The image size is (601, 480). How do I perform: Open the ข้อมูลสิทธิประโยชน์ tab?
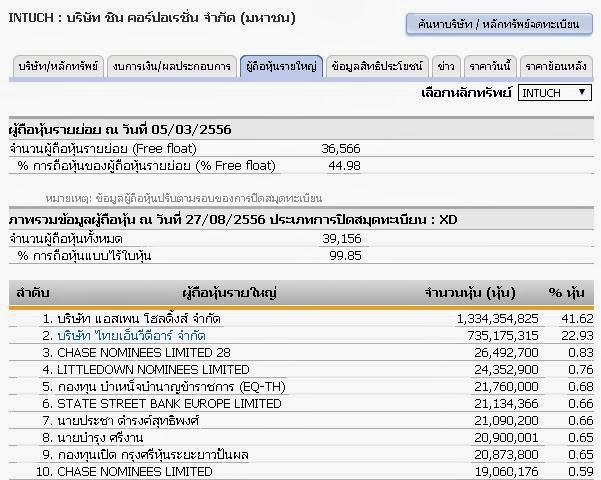pyautogui.click(x=378, y=67)
